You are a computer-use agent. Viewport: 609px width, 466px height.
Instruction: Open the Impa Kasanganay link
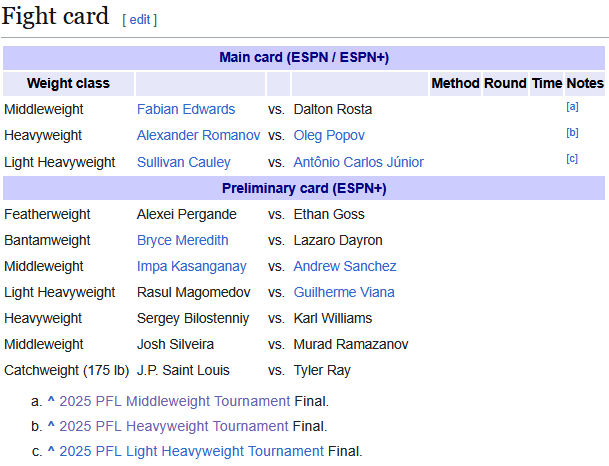pos(191,266)
